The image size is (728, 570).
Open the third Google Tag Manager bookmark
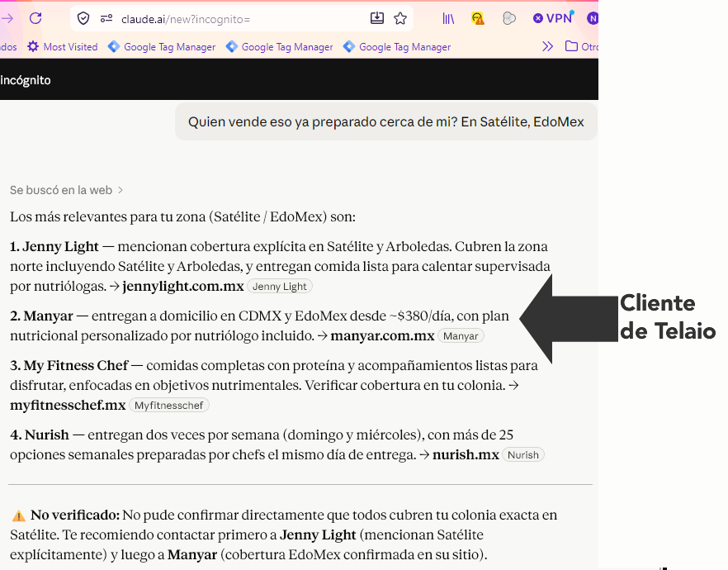coord(397,47)
